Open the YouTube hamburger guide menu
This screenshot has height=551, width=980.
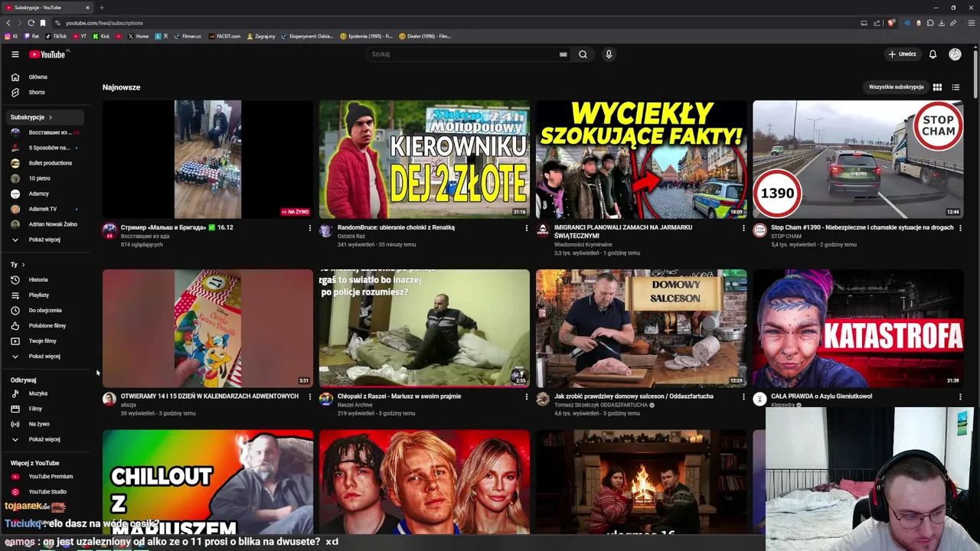15,54
